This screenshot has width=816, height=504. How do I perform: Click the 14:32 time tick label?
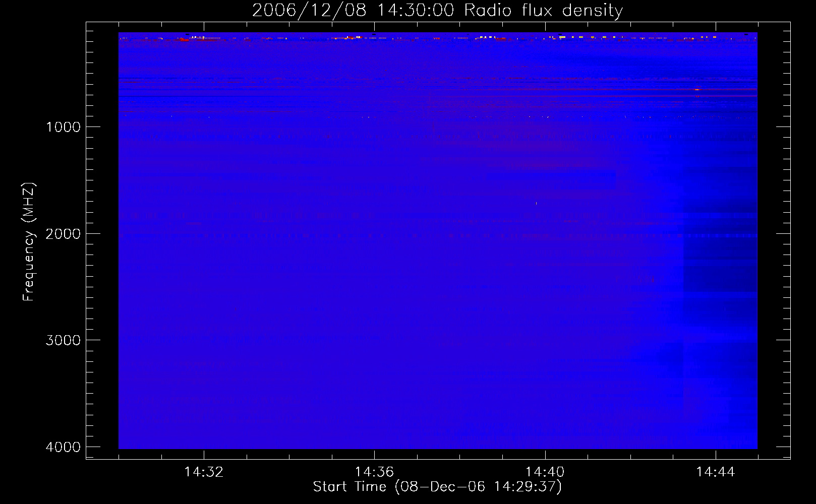coord(204,472)
